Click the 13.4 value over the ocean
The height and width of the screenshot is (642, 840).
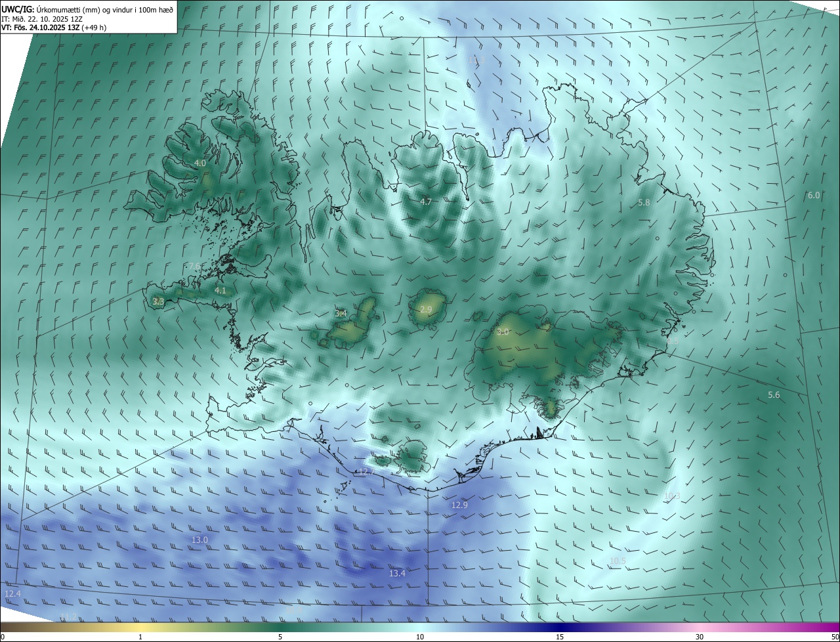[x=397, y=573]
